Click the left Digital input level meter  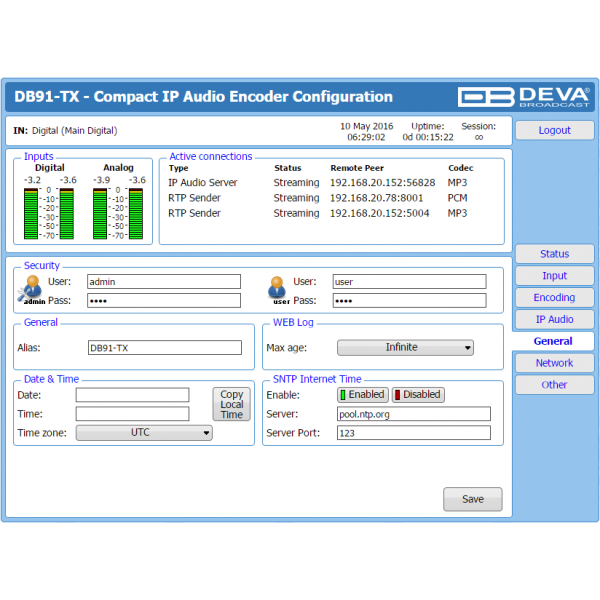point(31,214)
